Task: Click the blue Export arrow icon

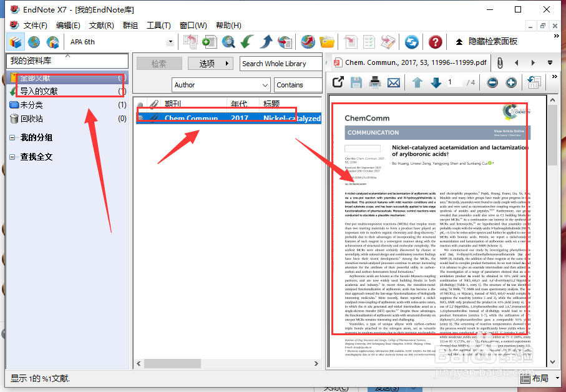Action: tap(266, 42)
